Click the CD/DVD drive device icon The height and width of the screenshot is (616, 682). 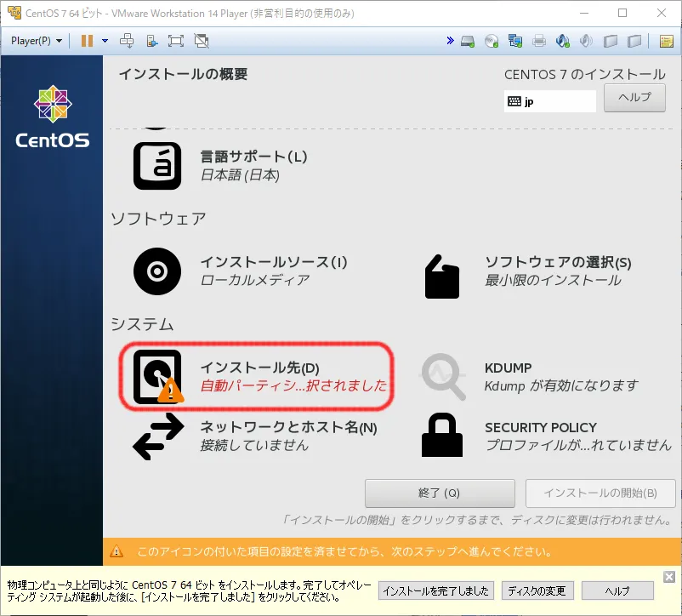[492, 42]
